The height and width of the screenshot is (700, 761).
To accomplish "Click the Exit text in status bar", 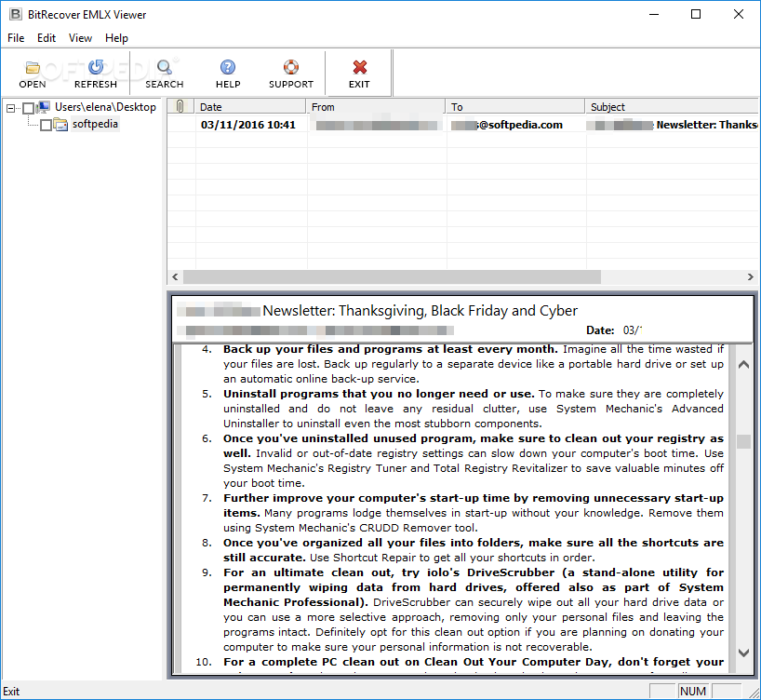I will 11,692.
